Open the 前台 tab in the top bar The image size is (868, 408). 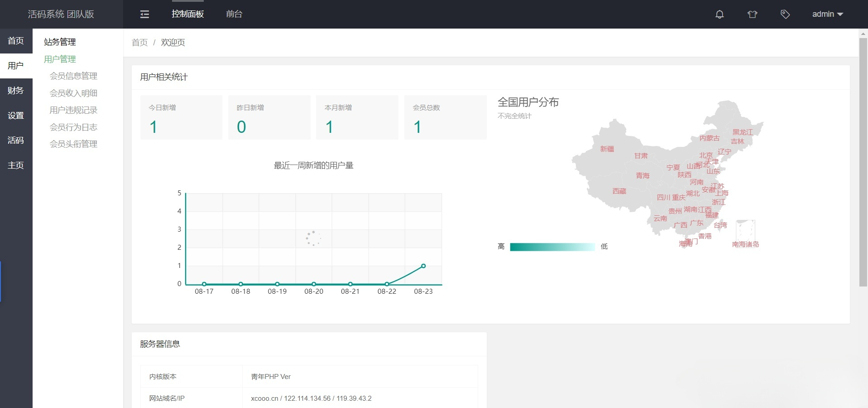tap(234, 15)
